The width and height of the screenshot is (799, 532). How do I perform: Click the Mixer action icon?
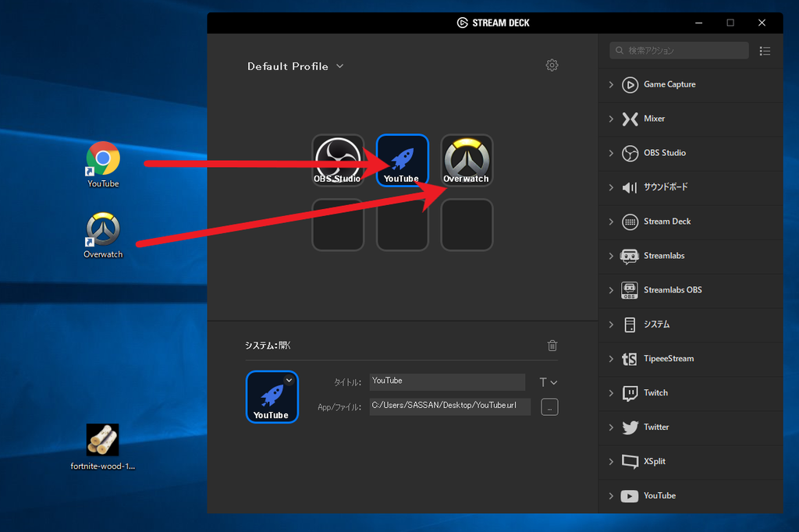(630, 119)
